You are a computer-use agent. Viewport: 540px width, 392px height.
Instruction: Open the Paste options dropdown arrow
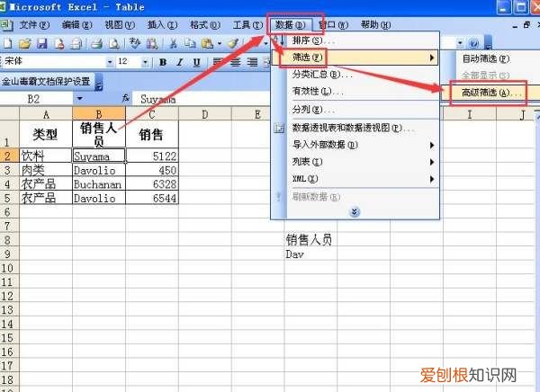click(x=220, y=44)
